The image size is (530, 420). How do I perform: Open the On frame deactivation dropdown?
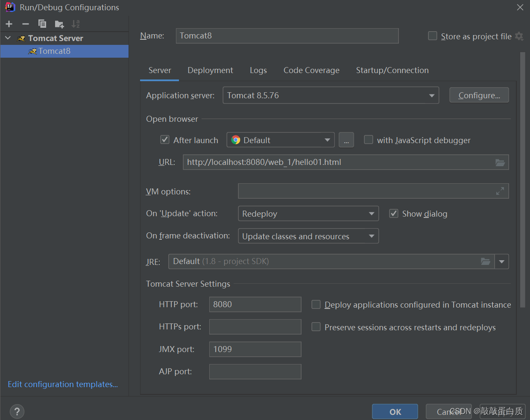[x=308, y=236]
